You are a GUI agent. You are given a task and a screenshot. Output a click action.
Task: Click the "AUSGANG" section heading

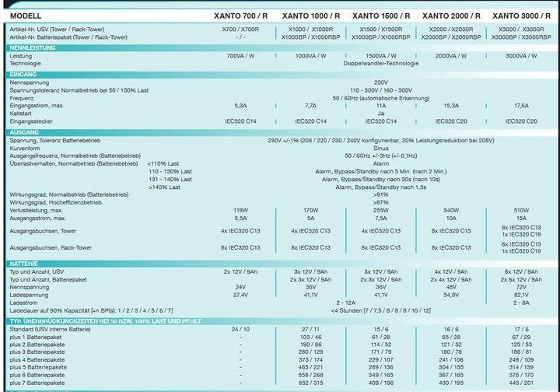pos(24,132)
